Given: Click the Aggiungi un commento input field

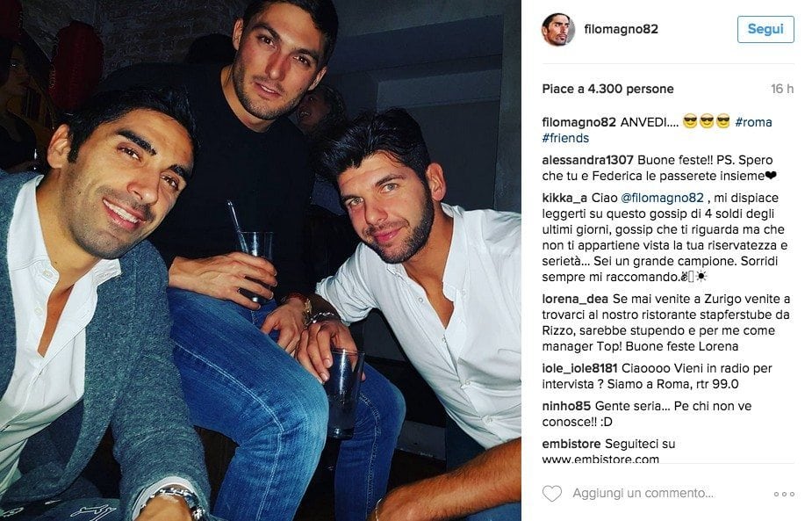Looking at the screenshot, I should click(x=643, y=493).
